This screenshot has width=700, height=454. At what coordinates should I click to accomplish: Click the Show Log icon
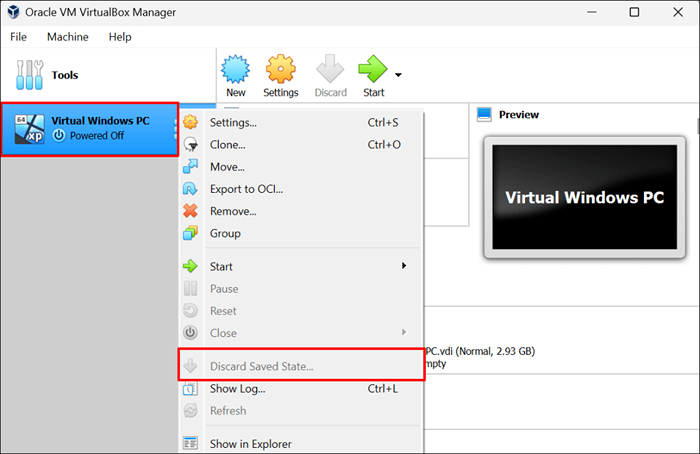(190, 389)
